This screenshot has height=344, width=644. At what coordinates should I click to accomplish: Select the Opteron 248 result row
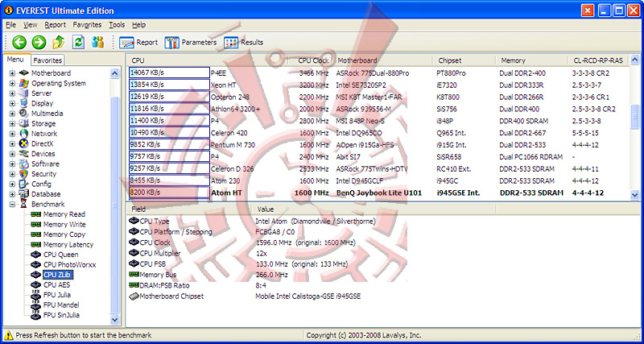point(378,97)
